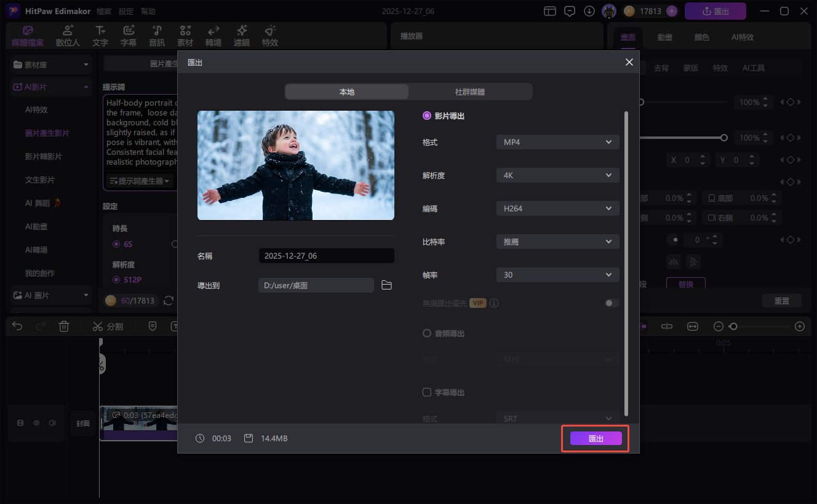Open the folder icon beside 導出到 path
The height and width of the screenshot is (504, 817).
tap(386, 285)
